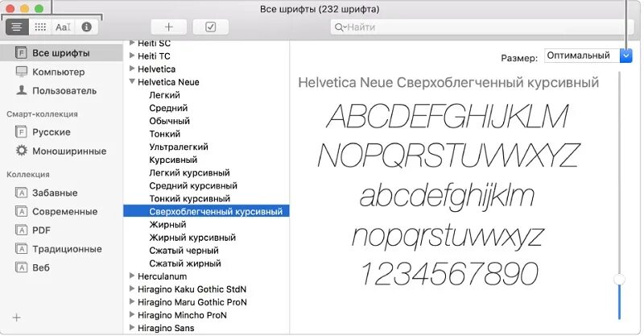The image size is (644, 336).
Task: Switch to grid sample view icon
Action: (39, 27)
